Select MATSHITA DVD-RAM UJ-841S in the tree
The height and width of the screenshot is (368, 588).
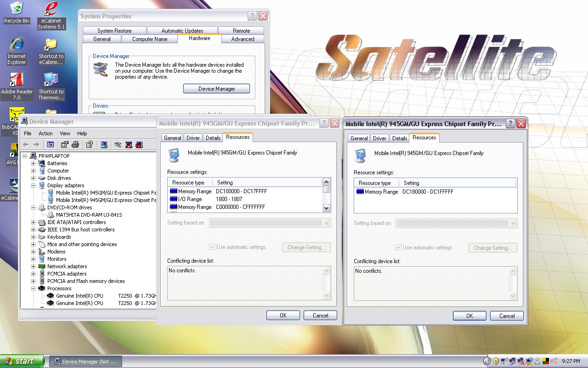pos(89,215)
